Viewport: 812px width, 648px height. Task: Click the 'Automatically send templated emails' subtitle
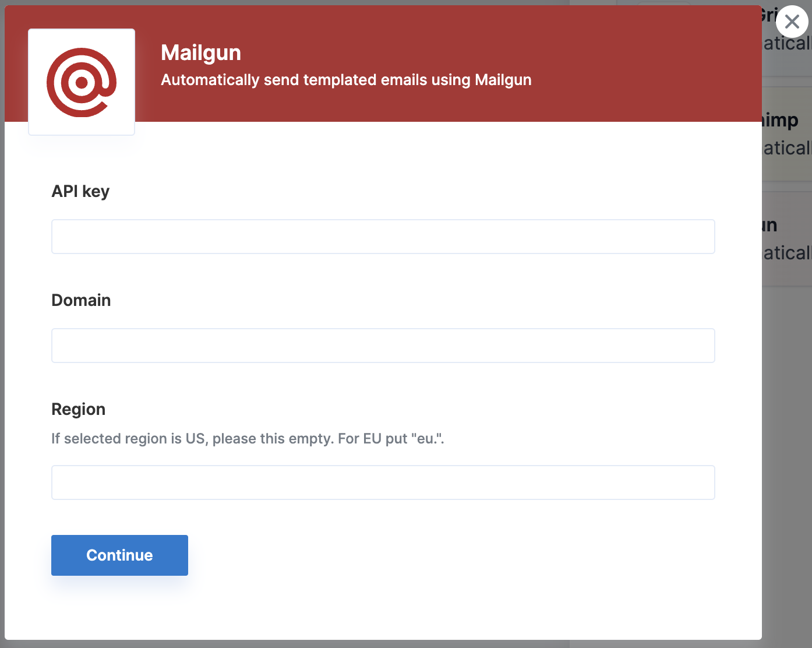(x=346, y=80)
